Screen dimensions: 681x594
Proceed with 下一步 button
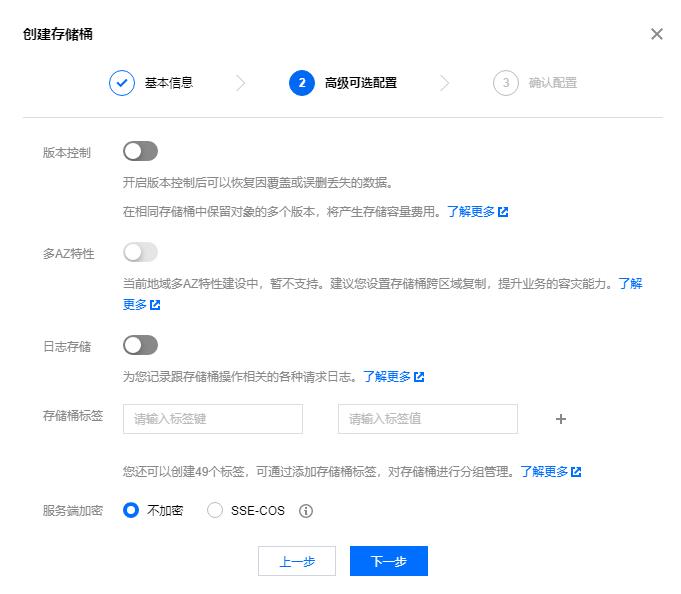[x=389, y=561]
